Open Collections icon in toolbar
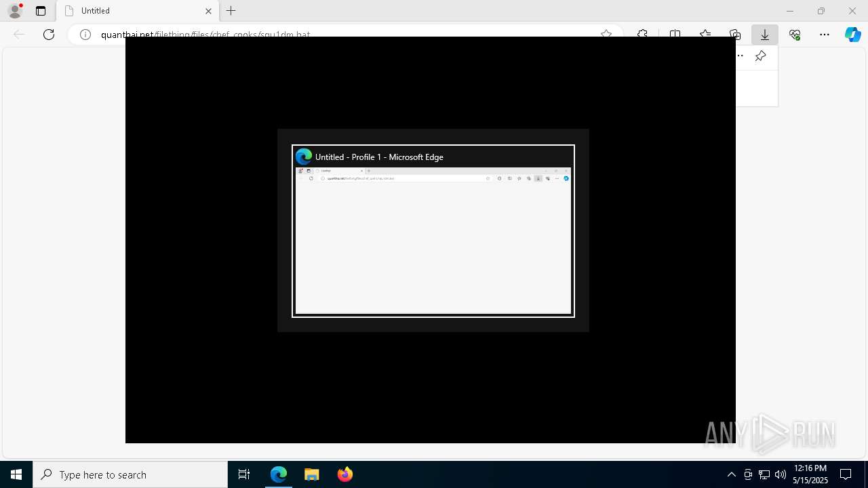868x488 pixels. click(735, 35)
